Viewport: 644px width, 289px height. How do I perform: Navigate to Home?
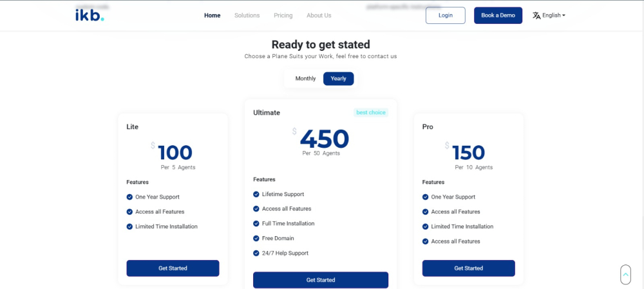pyautogui.click(x=212, y=15)
